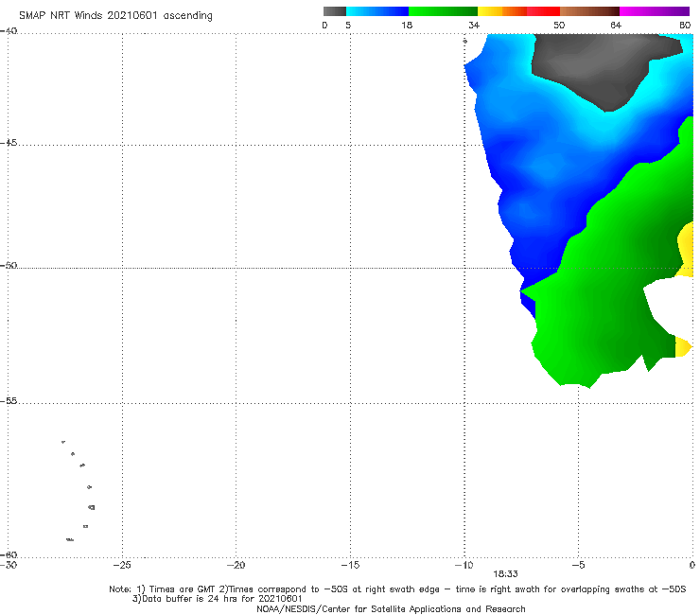Click the latitude axis label '-55'
The width and height of the screenshot is (700, 615).
9,401
